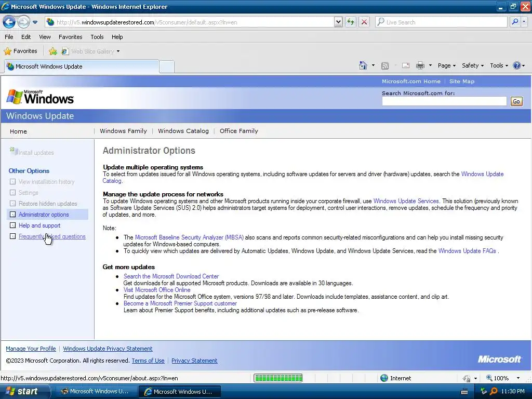Click the Internet security zone globe icon
532x399 pixels.
click(384, 378)
